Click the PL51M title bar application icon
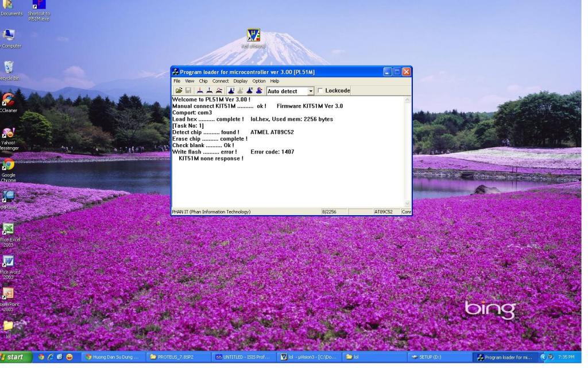 coord(176,72)
